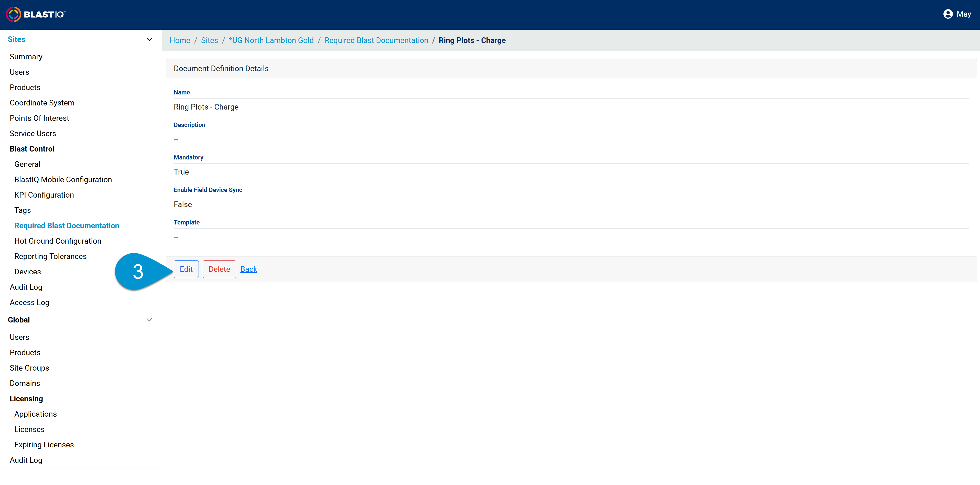Open Users under Global
This screenshot has width=980, height=485.
tap(19, 337)
